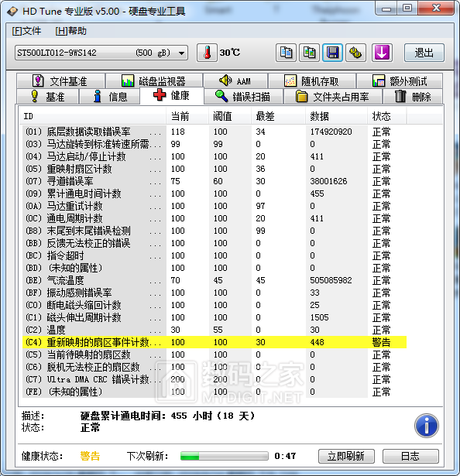Click the copy screenshot to clipboard icon
The height and width of the screenshot is (476, 460).
point(309,53)
